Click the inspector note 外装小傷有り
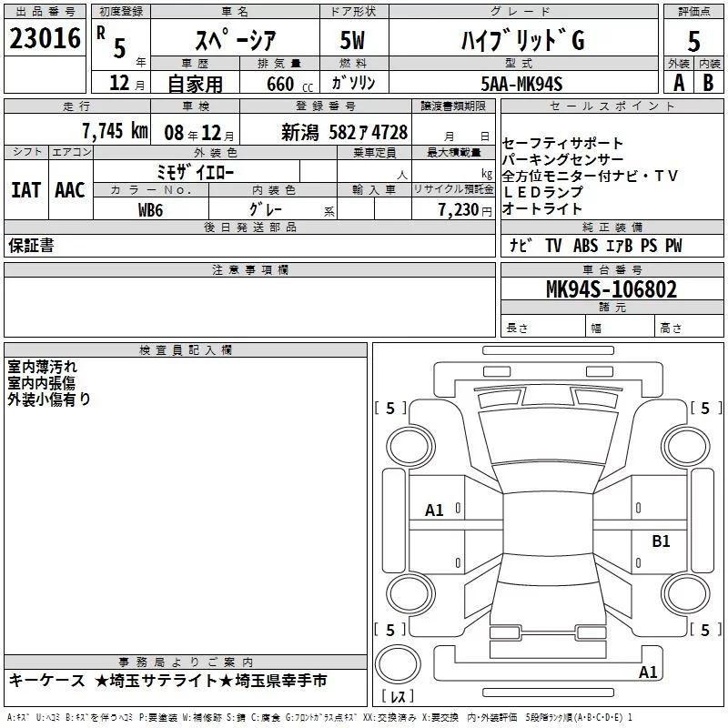 49,399
